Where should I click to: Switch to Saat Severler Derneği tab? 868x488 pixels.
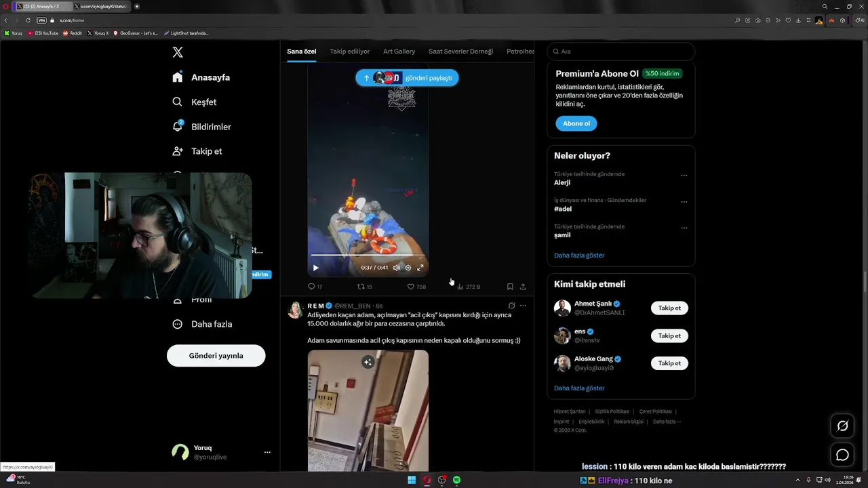pos(460,52)
